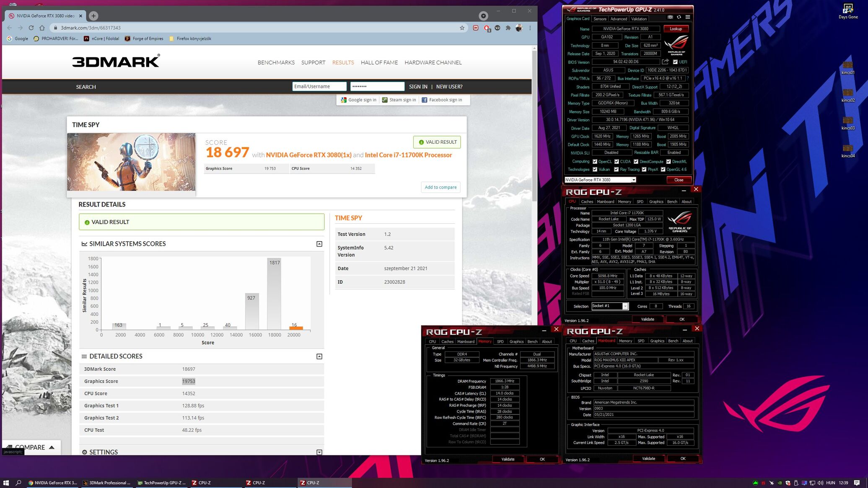Screen dimensions: 868x488
Task: Open the SPD tab in the CPU-Z Memory window
Action: 500,341
